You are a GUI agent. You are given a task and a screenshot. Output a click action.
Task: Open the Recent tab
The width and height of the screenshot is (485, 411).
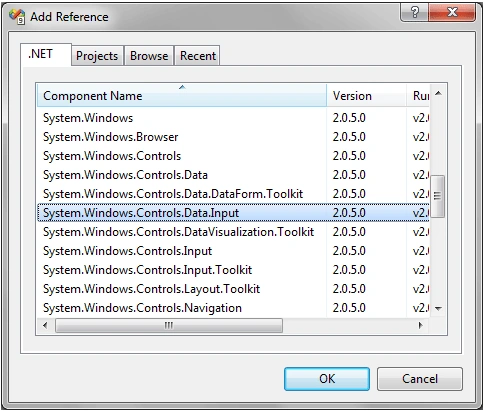point(198,56)
